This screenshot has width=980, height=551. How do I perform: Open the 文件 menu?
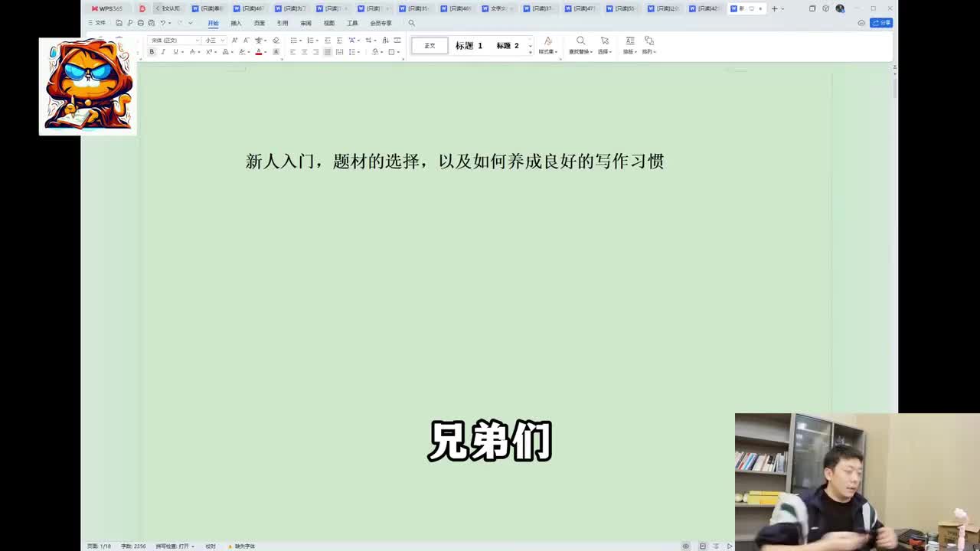tap(97, 23)
